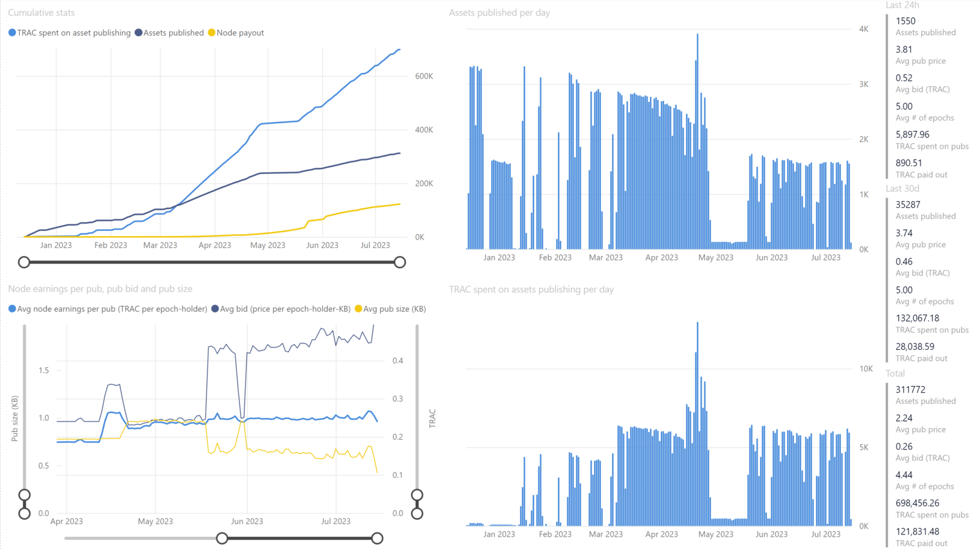
Task: Click 4.44 avg number of epochs value
Action: [903, 475]
